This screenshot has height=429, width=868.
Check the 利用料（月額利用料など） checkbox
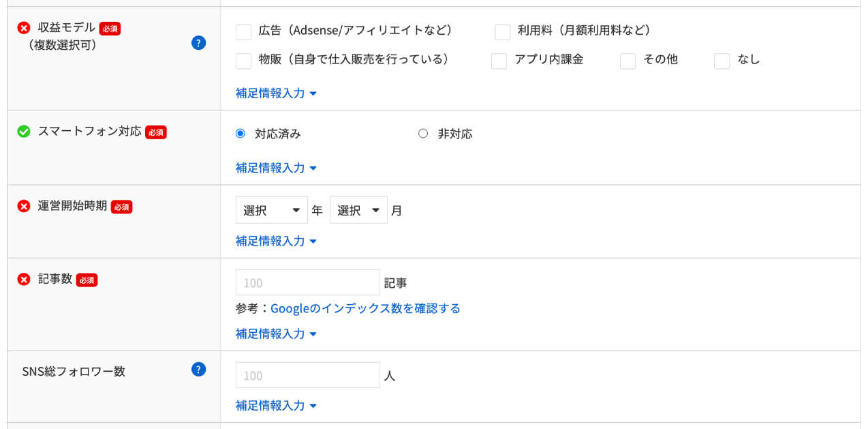pos(502,32)
